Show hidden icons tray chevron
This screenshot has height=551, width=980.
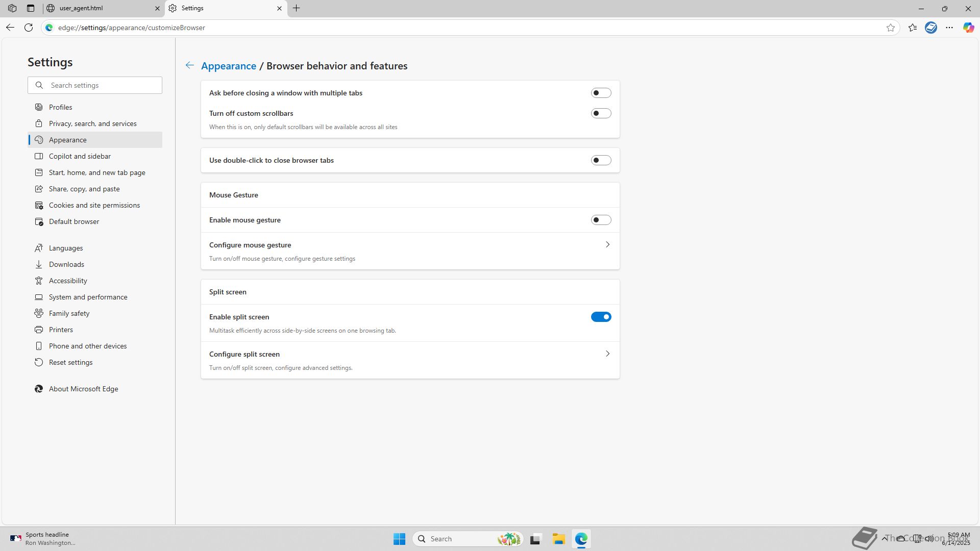click(885, 538)
